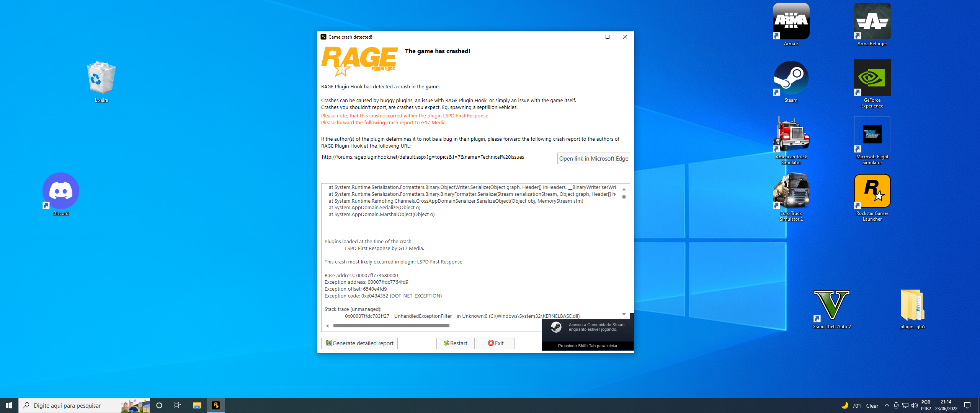The image size is (980, 413).
Task: Click Generate detailed report button
Action: [x=359, y=343]
